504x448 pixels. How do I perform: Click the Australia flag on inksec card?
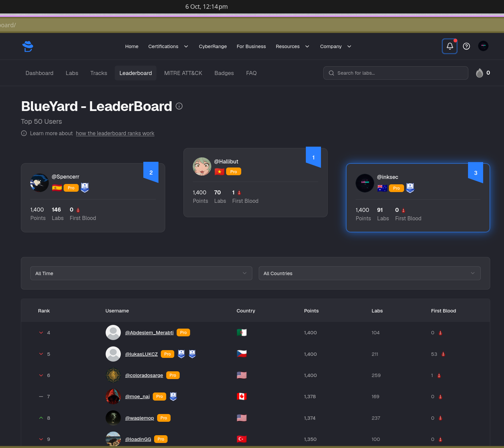click(x=382, y=188)
